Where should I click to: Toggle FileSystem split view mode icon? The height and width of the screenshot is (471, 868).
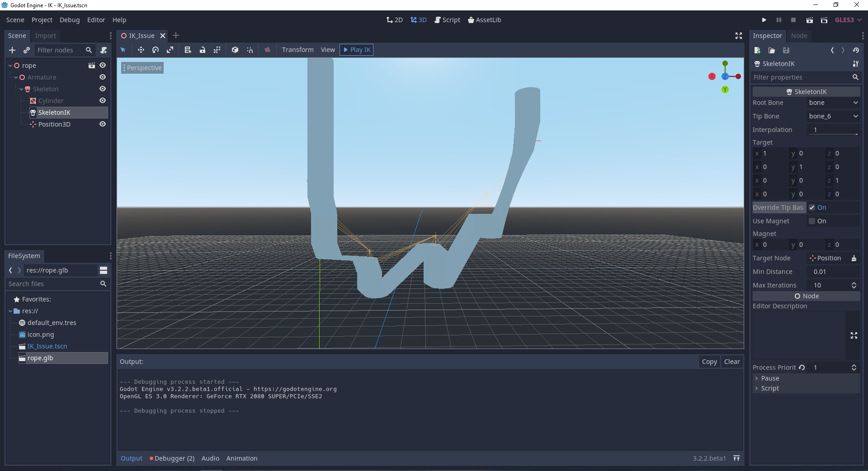coord(104,270)
